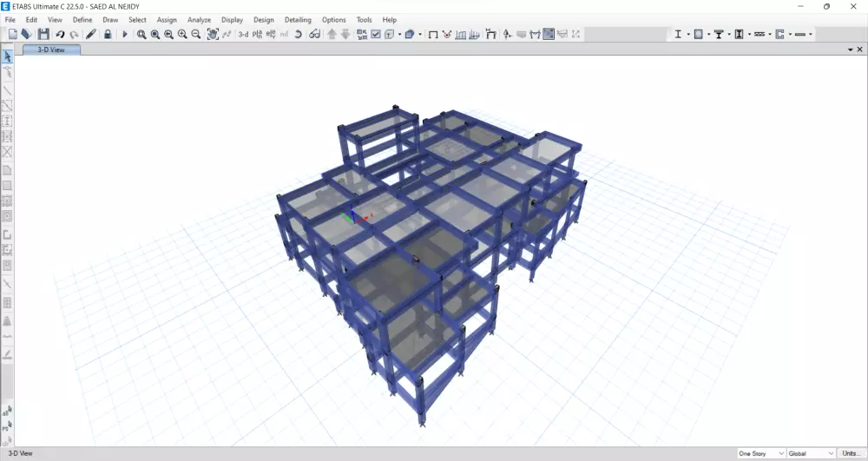Toggle the highlighted shell rendering icon
Screen dimensions: 868x461
tap(549, 35)
